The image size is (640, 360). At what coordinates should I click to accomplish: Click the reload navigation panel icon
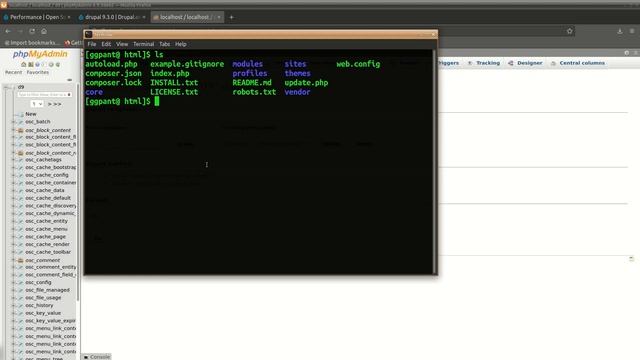pyautogui.click(x=58, y=64)
